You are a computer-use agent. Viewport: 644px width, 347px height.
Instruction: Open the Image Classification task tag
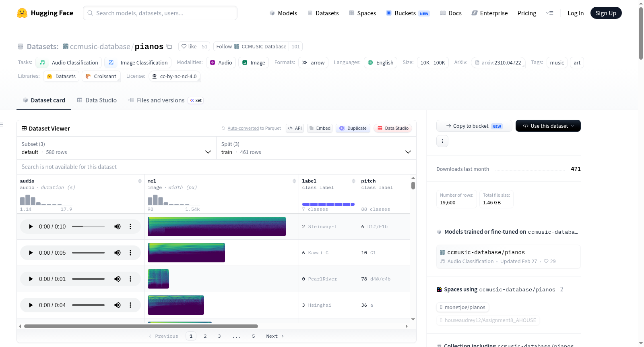pyautogui.click(x=138, y=62)
